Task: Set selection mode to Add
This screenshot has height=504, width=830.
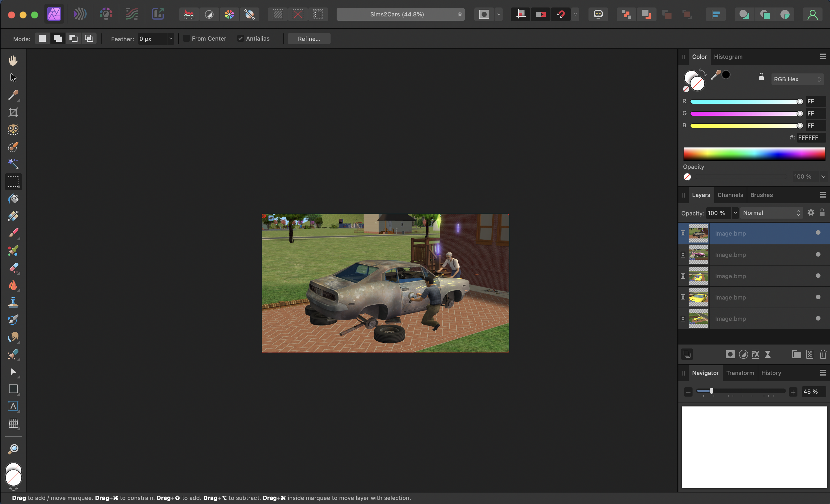Action: coord(58,38)
